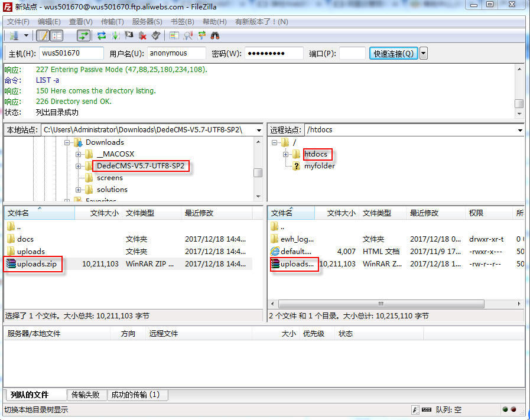Image resolution: width=530 pixels, height=420 pixels.
Task: Expand the __MACOSX folder node
Action: pyautogui.click(x=78, y=154)
